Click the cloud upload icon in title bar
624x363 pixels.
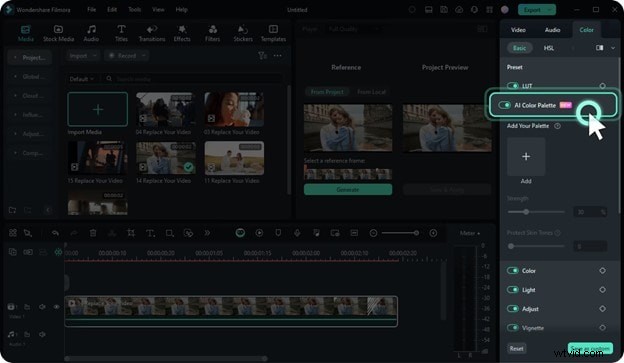click(459, 10)
